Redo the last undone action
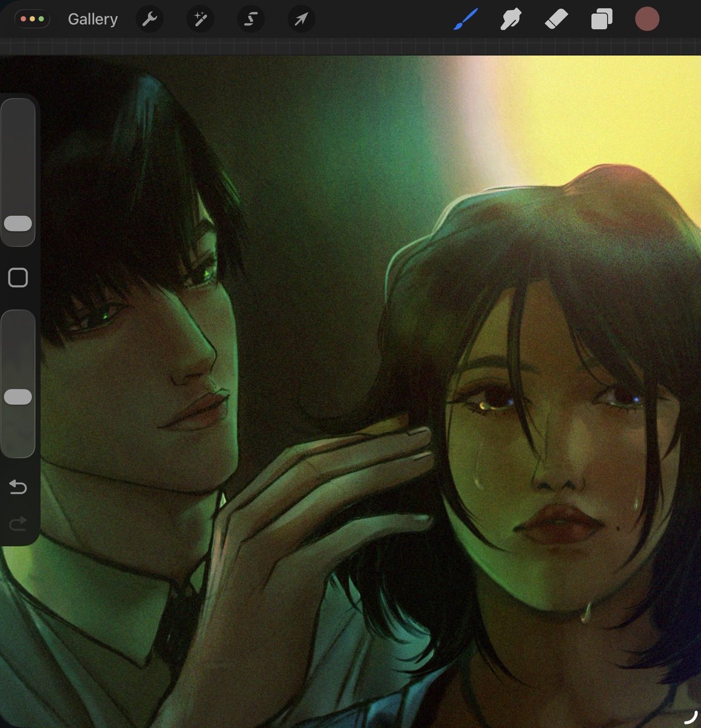 point(18,522)
